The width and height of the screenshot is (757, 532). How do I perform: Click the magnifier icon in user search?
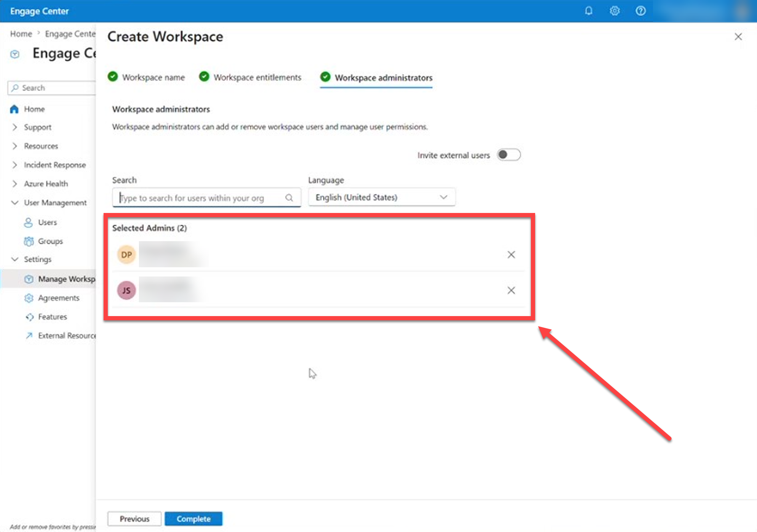tap(289, 197)
